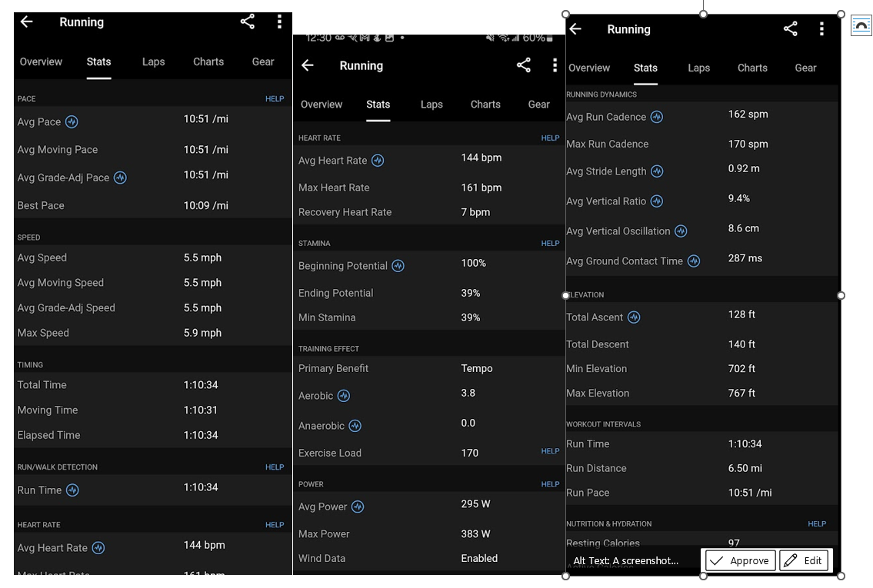Click chart icon next to Avg Pace

[x=72, y=122]
